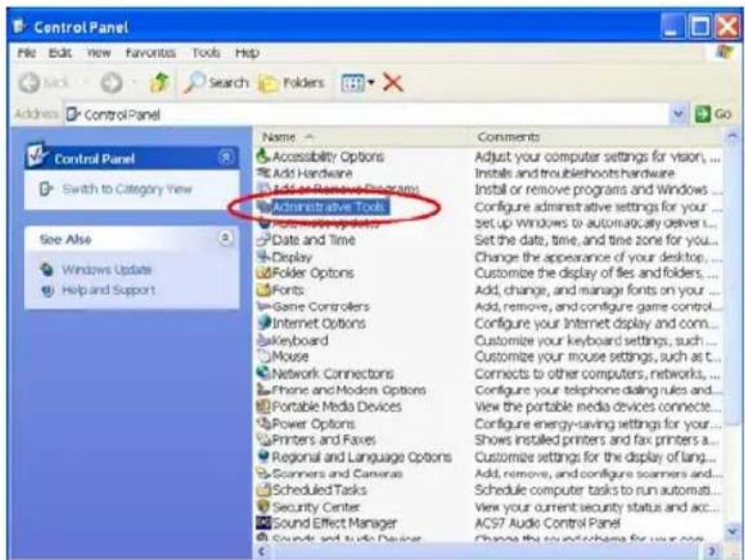Select the Sound Effect Manager icon
745x560 pixels.
point(263,523)
